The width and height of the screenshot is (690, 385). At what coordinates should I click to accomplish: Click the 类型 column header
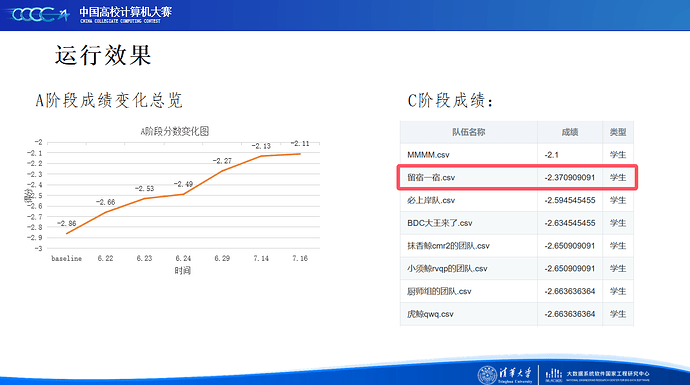click(618, 132)
